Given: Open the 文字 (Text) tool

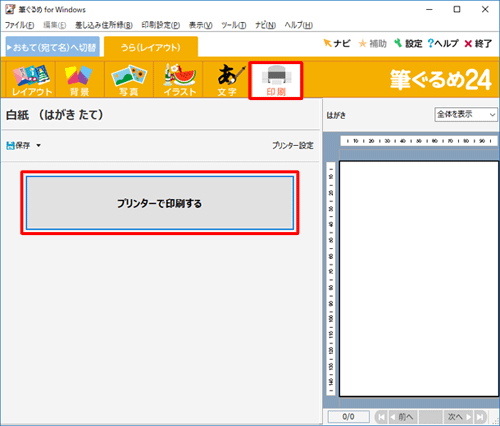Looking at the screenshot, I should 227,80.
